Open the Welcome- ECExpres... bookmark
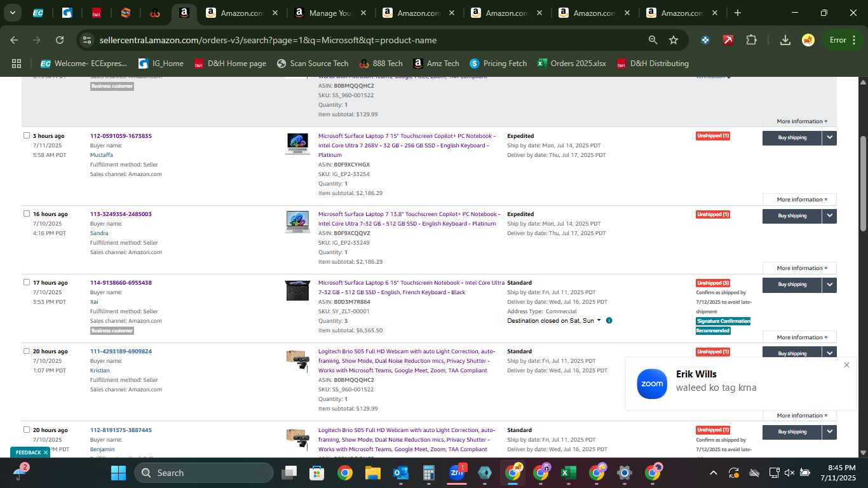Image resolution: width=868 pixels, height=488 pixels. pyautogui.click(x=83, y=64)
